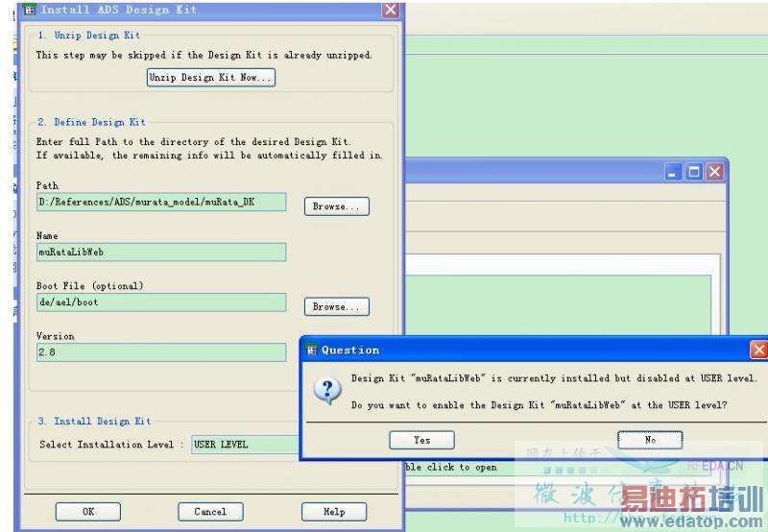Minimize the background window

pos(673,172)
